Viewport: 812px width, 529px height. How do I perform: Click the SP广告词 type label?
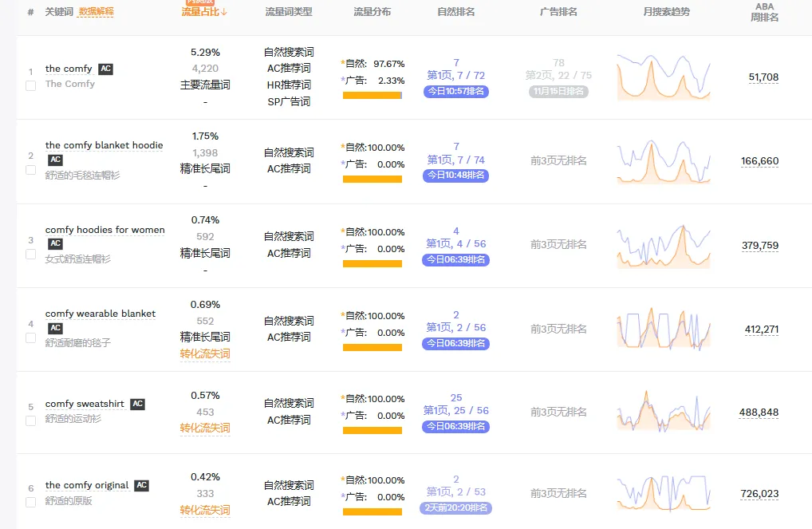pyautogui.click(x=289, y=101)
